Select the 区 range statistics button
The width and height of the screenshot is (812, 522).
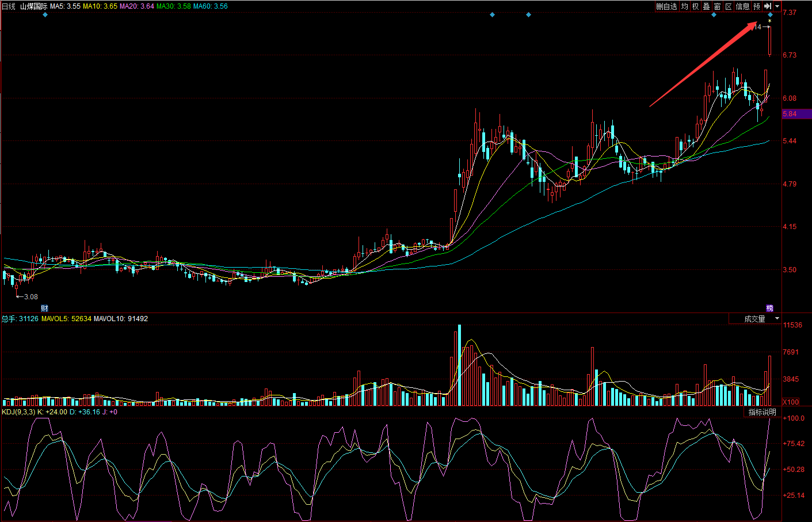(728, 6)
